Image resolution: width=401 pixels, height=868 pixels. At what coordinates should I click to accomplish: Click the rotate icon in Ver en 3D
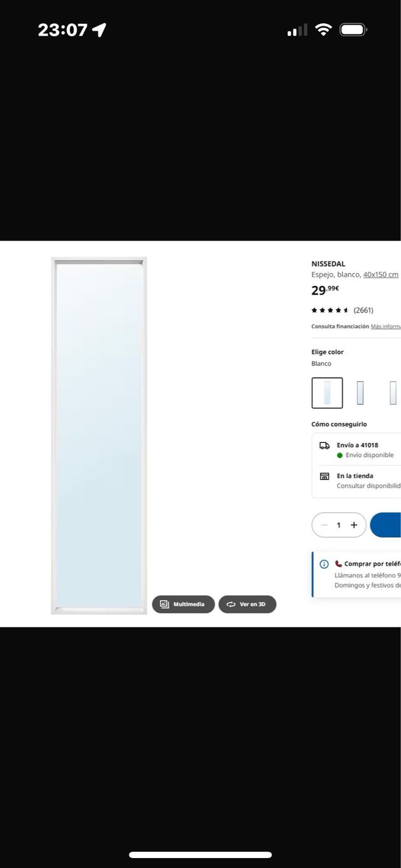click(x=231, y=604)
